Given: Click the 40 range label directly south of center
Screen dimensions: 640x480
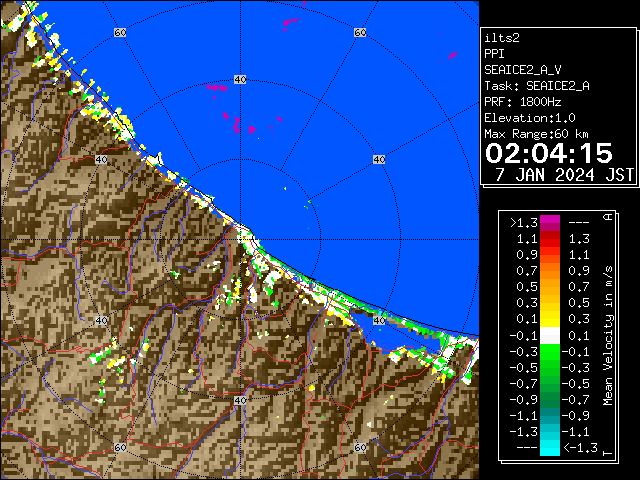Looking at the screenshot, I should (x=240, y=400).
